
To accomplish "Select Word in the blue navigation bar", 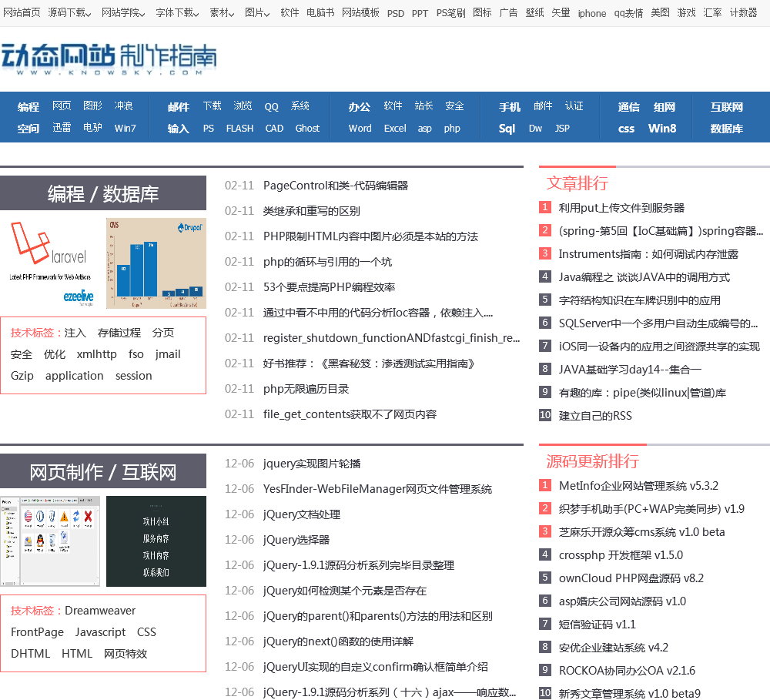I will click(x=360, y=128).
